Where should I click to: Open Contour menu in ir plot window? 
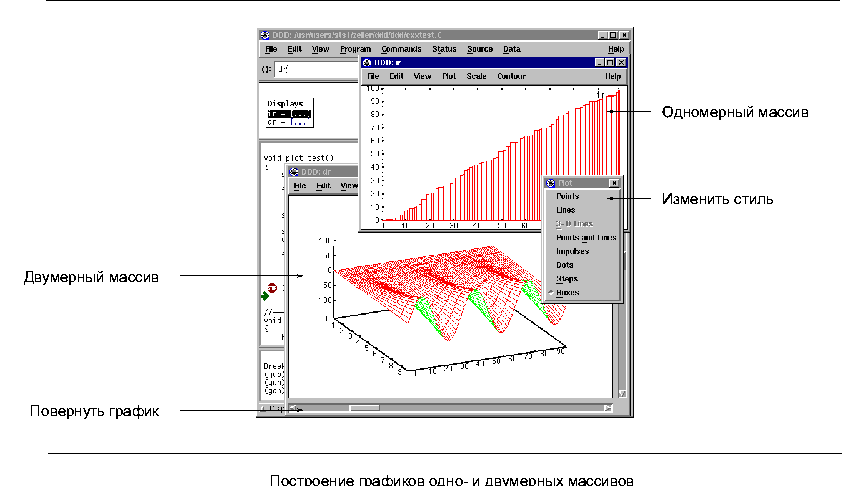click(x=511, y=76)
